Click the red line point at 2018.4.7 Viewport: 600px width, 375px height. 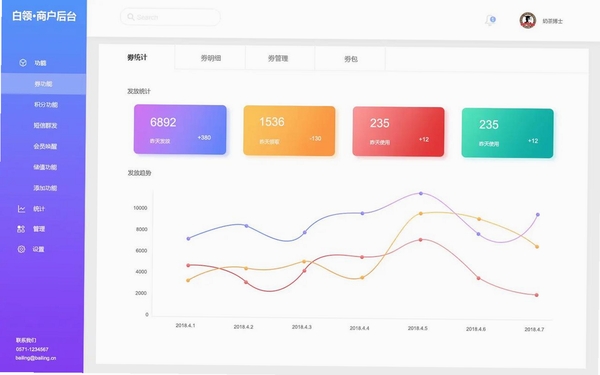pyautogui.click(x=536, y=295)
